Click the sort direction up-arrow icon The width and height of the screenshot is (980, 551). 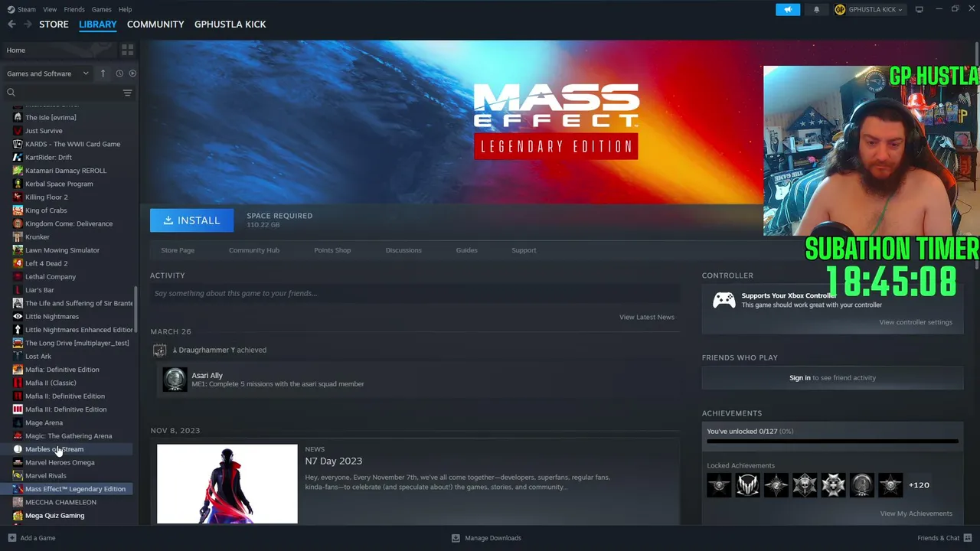point(103,73)
